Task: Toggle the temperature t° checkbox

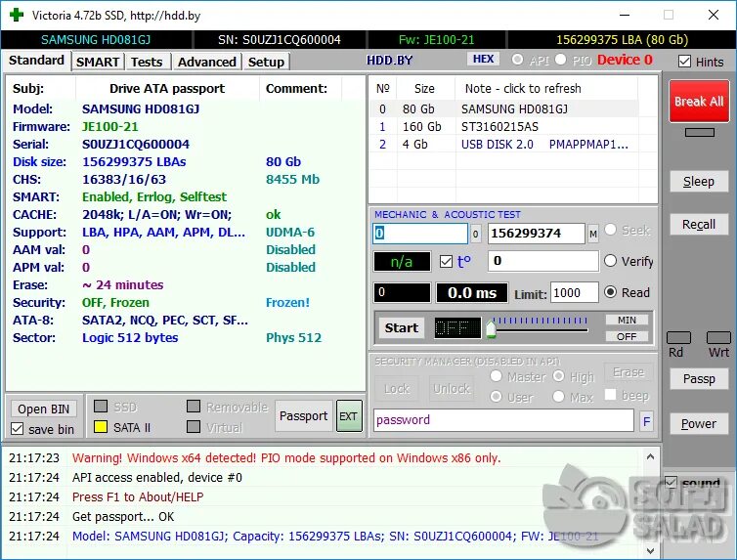Action: [x=446, y=261]
